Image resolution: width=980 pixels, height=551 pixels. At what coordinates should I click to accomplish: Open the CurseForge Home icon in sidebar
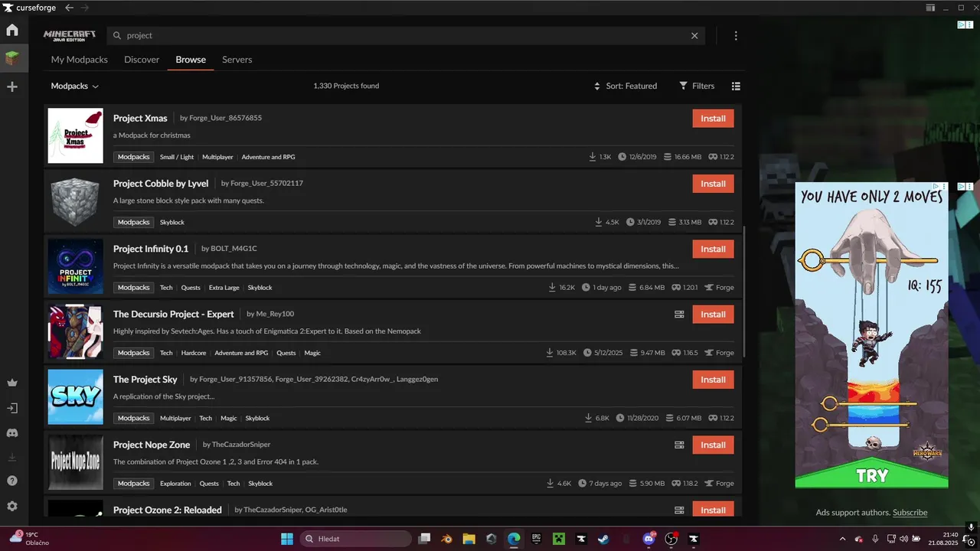click(12, 31)
